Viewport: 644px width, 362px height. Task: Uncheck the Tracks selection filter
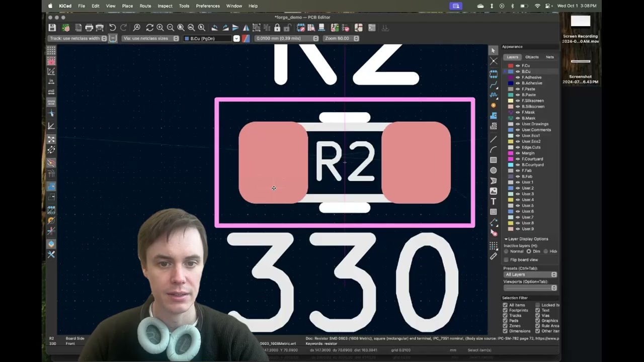coord(505,316)
